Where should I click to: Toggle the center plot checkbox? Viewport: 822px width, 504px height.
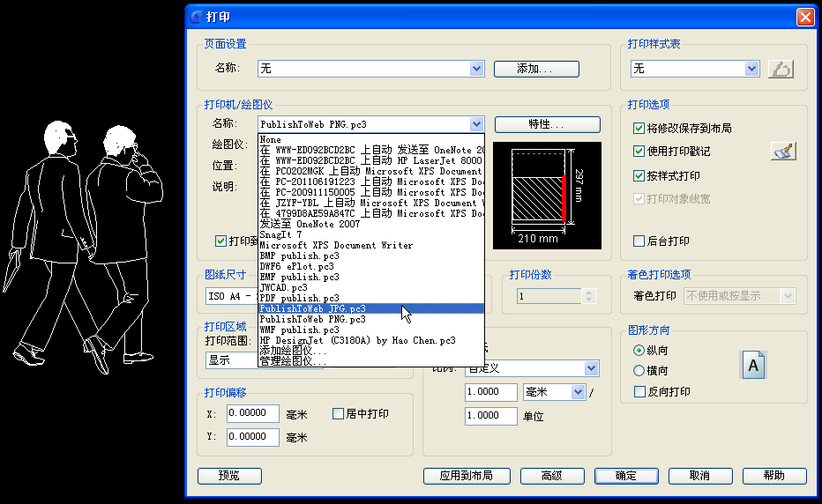338,414
